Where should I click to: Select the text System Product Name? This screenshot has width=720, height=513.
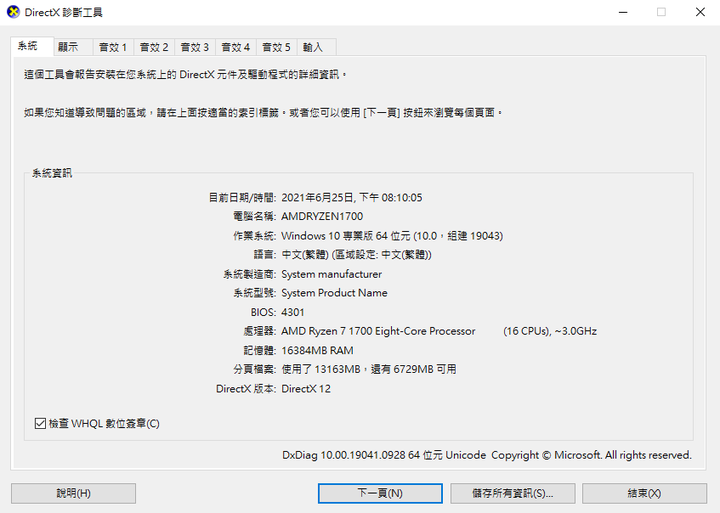(334, 293)
